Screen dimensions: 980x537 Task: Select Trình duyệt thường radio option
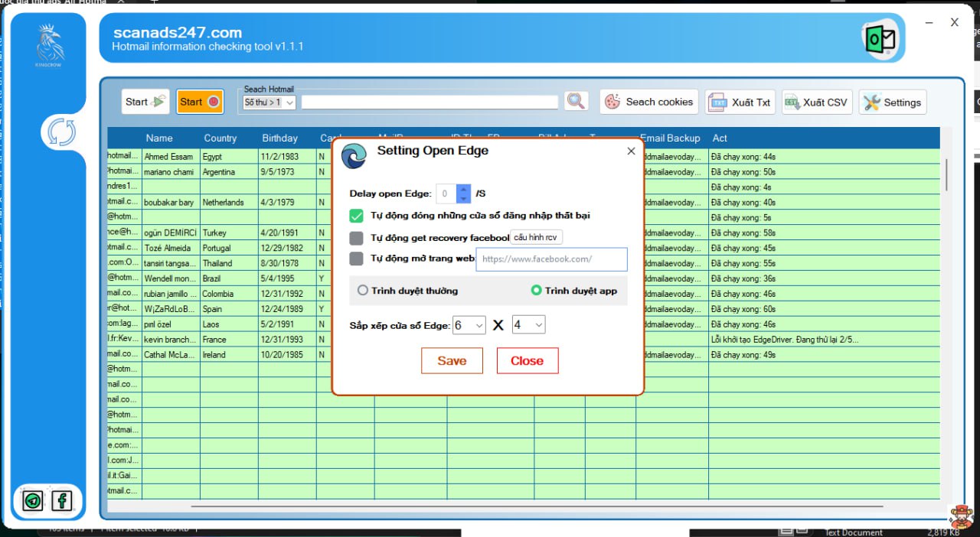363,291
